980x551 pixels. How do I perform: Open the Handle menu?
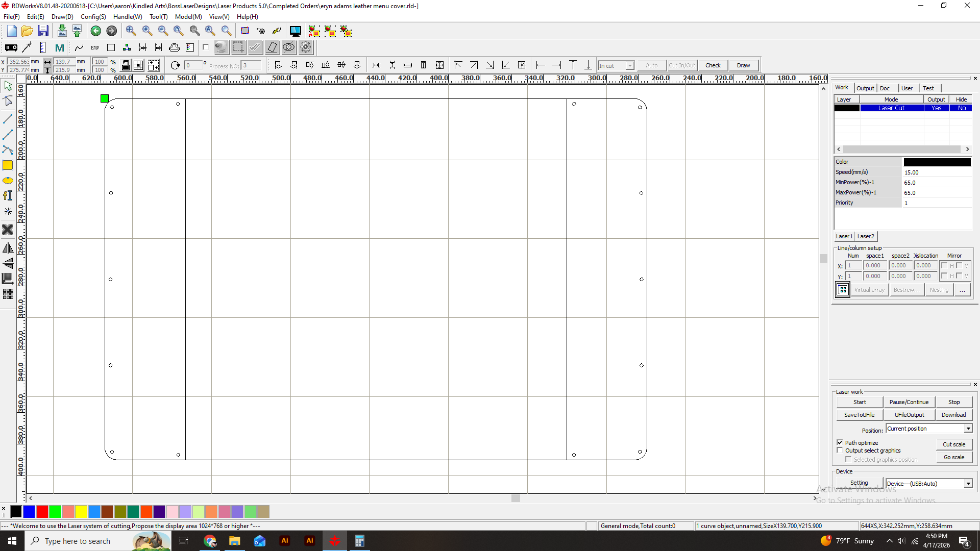pyautogui.click(x=127, y=17)
